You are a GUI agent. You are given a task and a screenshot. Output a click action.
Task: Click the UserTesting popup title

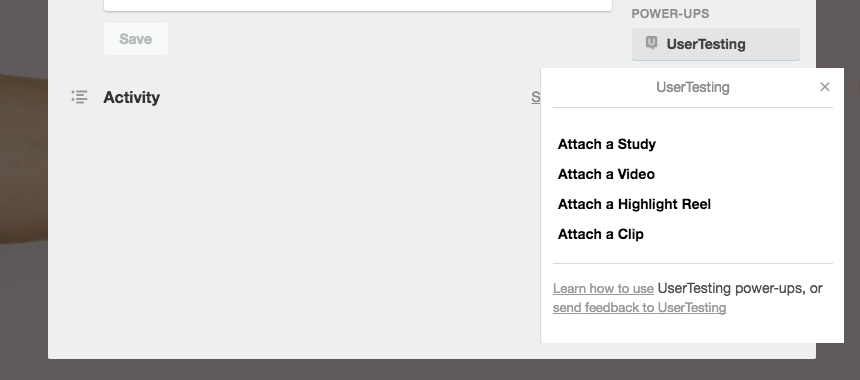tap(693, 87)
